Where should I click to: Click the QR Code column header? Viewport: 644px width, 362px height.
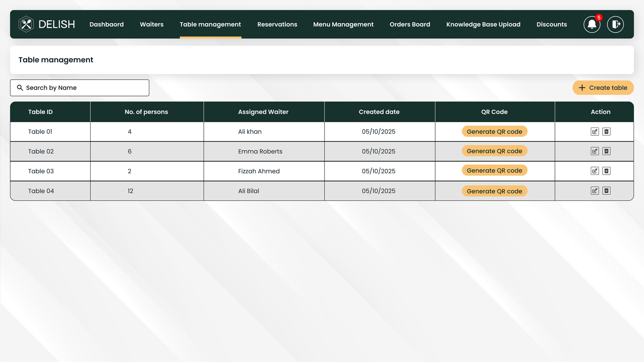(x=494, y=112)
